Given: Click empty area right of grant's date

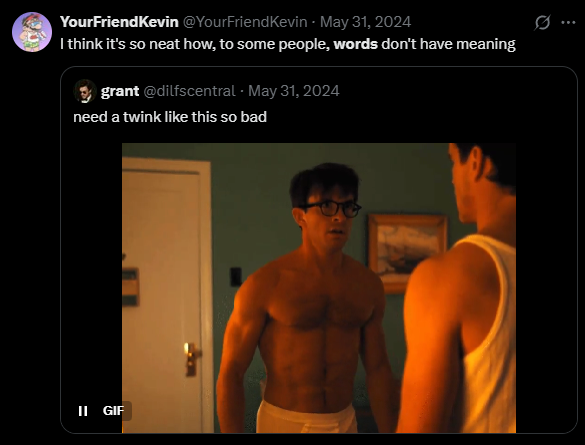Looking at the screenshot, I should (455, 91).
